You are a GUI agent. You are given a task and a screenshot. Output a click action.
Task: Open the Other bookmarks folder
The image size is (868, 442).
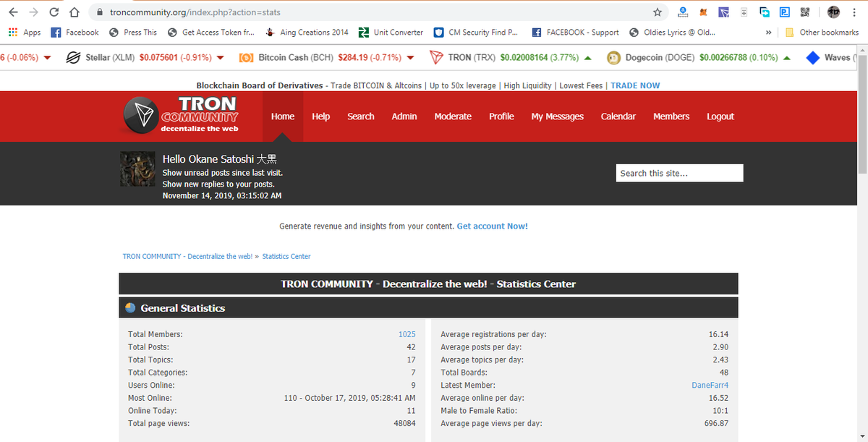[822, 32]
